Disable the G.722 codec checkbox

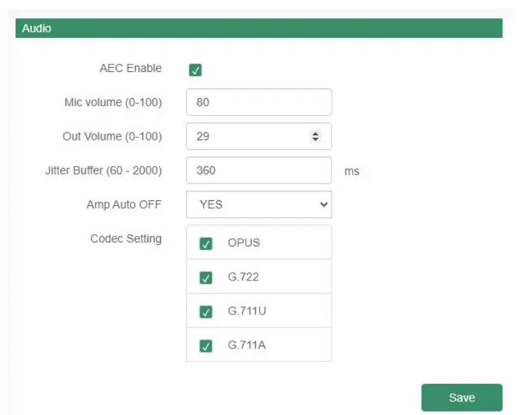click(x=206, y=278)
